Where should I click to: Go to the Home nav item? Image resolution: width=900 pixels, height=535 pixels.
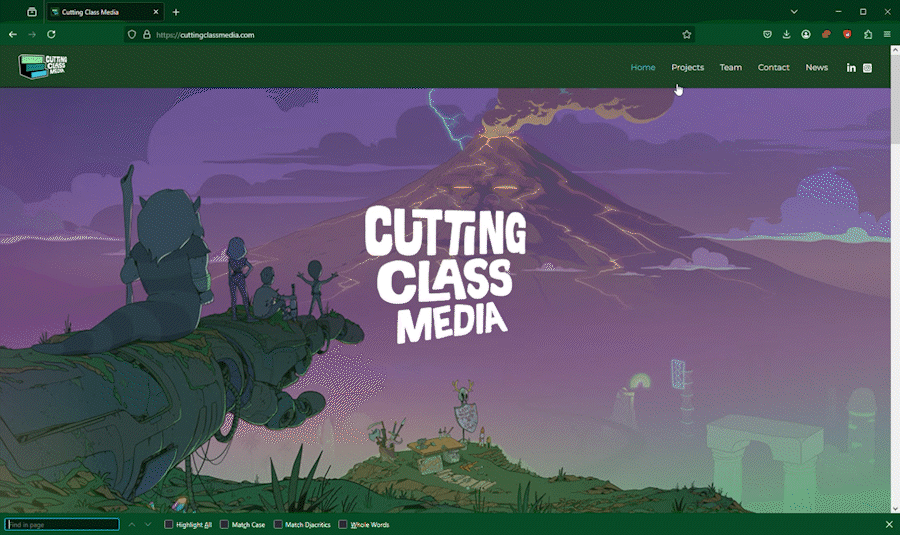click(x=643, y=67)
